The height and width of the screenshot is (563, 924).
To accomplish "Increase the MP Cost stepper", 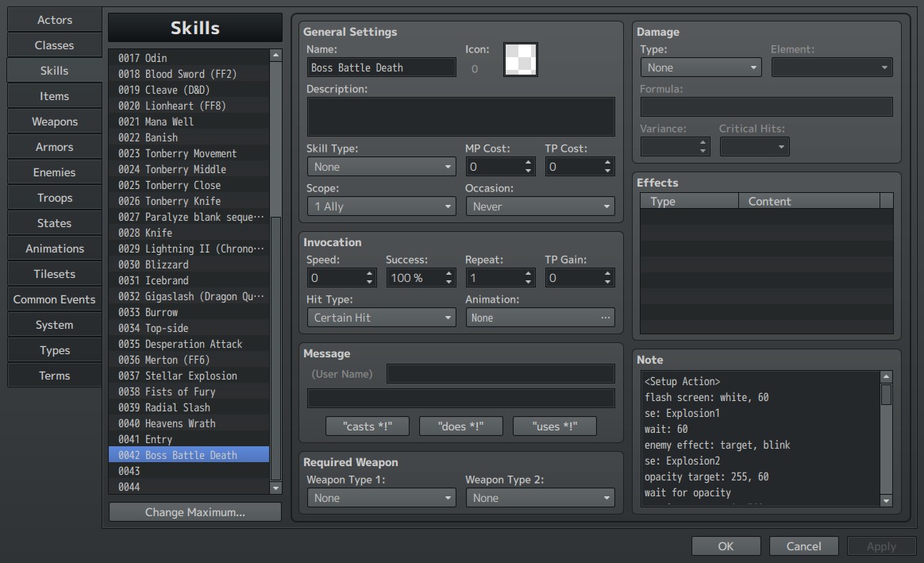I will [528, 163].
